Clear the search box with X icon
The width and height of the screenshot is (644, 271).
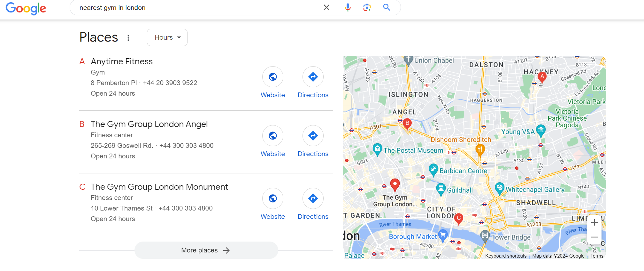pos(326,7)
